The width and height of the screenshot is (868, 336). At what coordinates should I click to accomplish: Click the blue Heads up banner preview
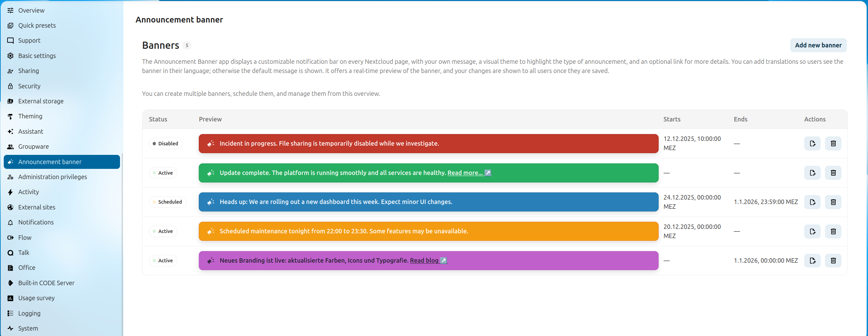tap(429, 202)
